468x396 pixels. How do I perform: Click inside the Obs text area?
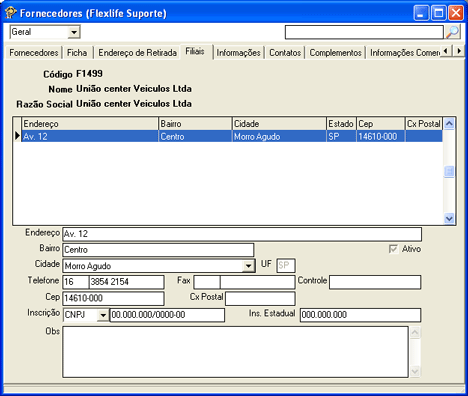point(235,352)
